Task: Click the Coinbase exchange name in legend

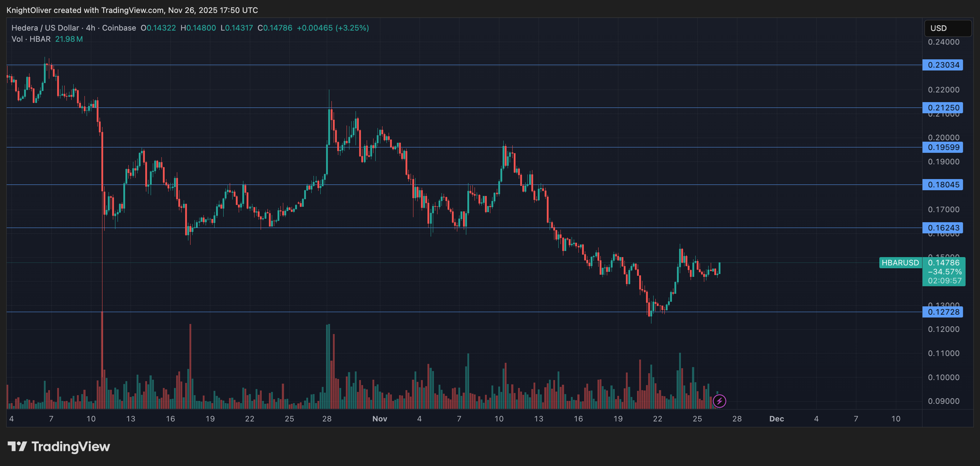Action: [x=119, y=28]
